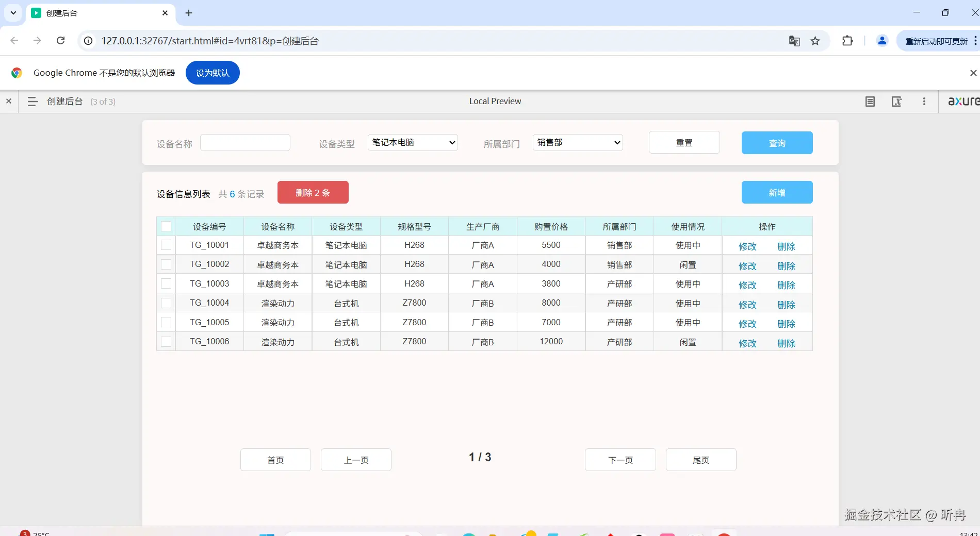Click the 生产厂商 column header

coord(483,226)
